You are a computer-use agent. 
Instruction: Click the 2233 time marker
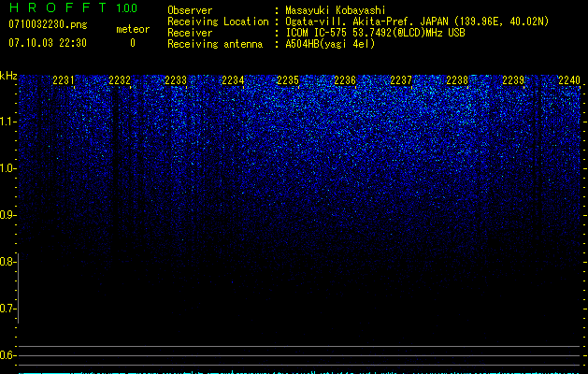click(x=176, y=79)
